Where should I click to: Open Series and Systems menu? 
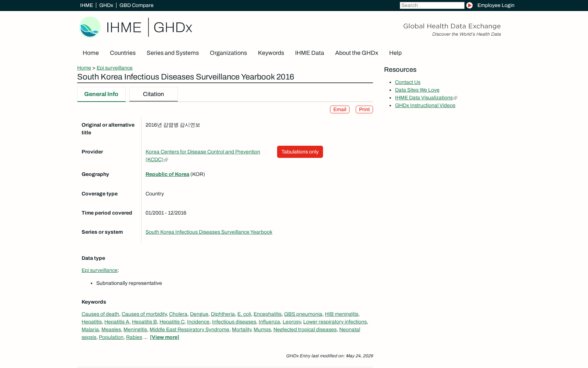(173, 53)
